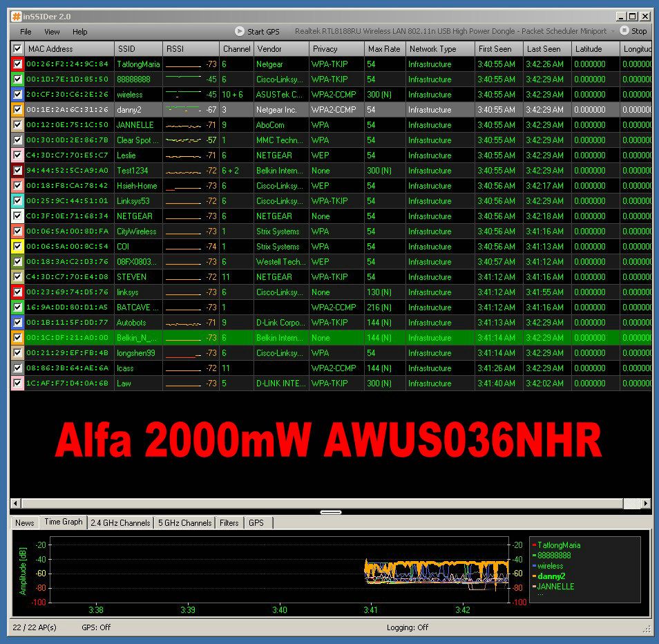Toggle checkbox for the wireless SSID row

pos(17,94)
